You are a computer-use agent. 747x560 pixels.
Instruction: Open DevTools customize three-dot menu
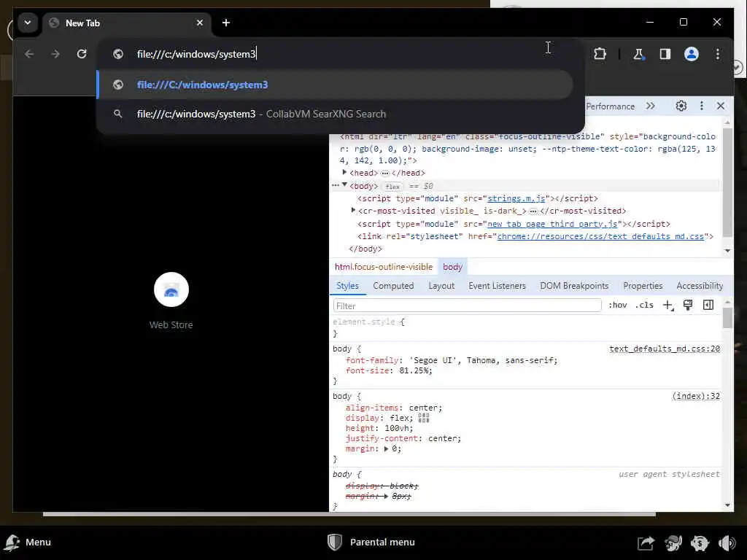point(701,106)
